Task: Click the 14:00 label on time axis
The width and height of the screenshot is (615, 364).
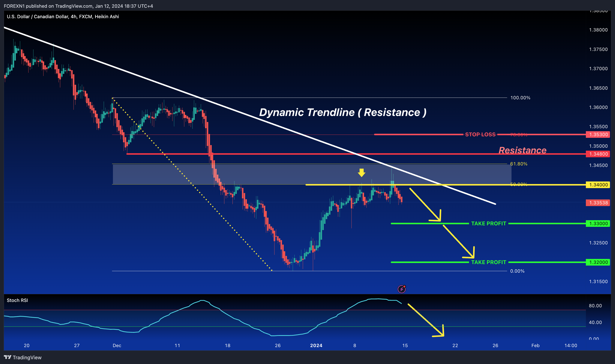Action: [571, 345]
